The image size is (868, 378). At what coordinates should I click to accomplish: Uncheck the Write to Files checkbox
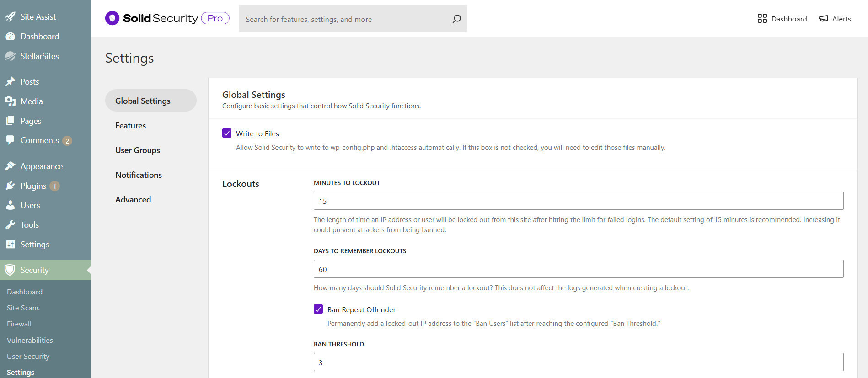click(227, 133)
